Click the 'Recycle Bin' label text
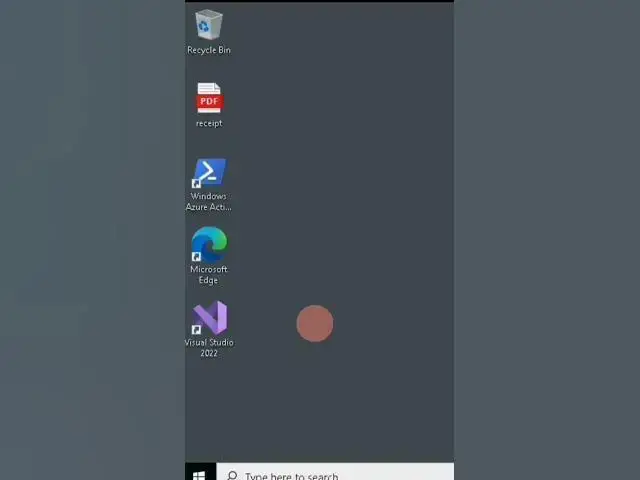The width and height of the screenshot is (640, 480). coord(209,50)
